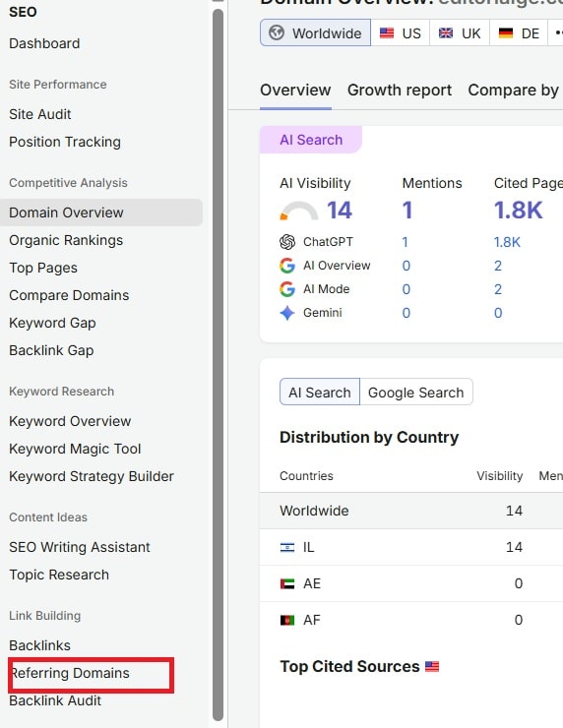Click AI Visibility score 14
Screen dimensions: 563x728
[x=340, y=210]
